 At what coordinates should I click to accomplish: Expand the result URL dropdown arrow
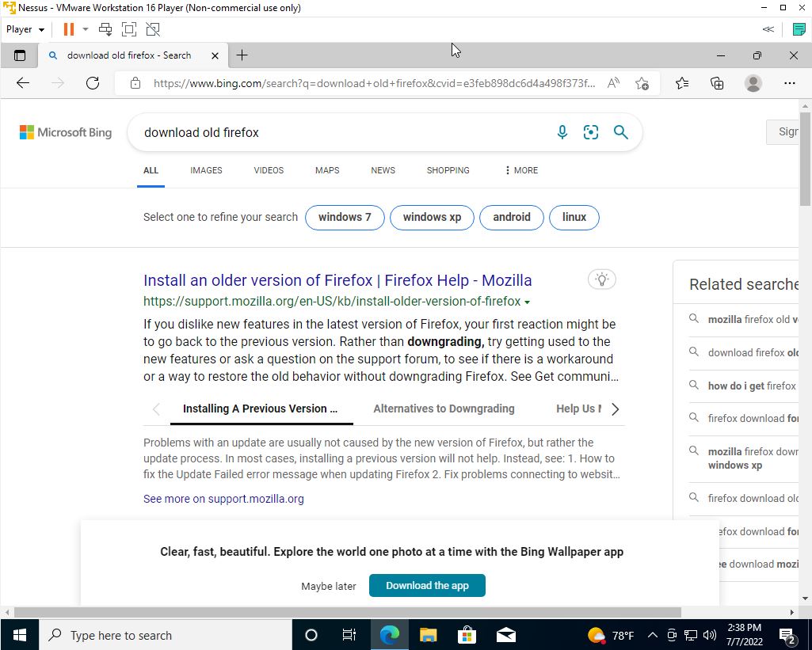527,302
